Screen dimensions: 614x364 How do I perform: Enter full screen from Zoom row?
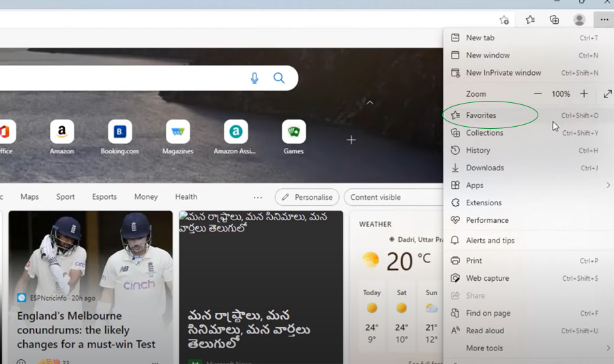click(x=607, y=94)
